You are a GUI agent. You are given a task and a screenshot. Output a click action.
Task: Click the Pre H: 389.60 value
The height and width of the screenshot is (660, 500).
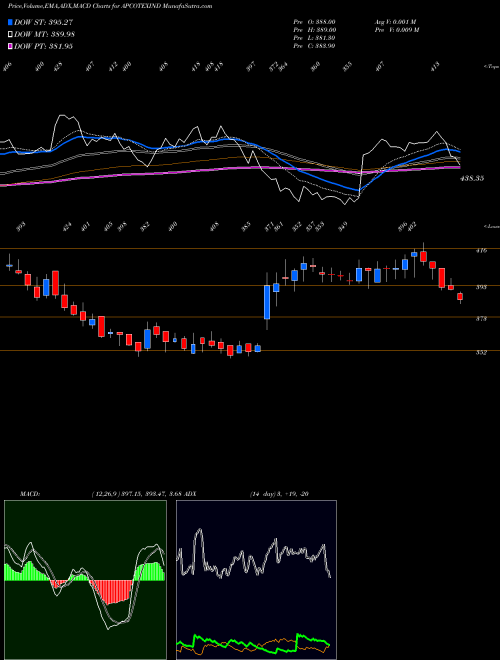coord(314,30)
